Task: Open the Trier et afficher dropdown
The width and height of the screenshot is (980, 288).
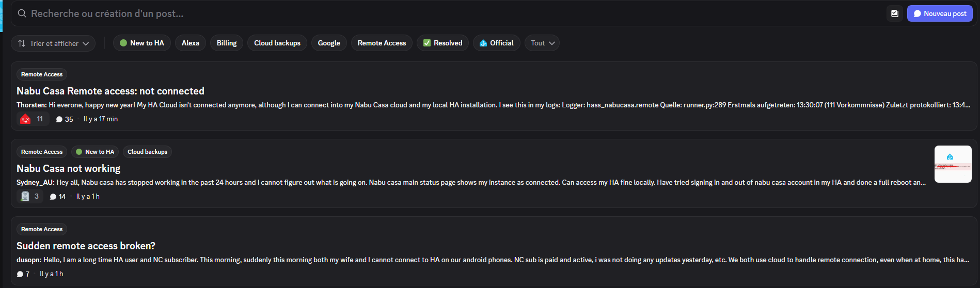Action: pyautogui.click(x=53, y=43)
